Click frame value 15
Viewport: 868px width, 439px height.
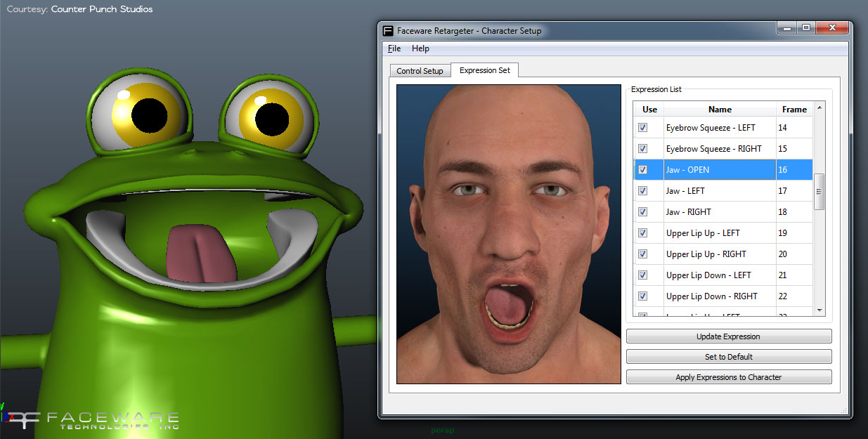pos(782,149)
